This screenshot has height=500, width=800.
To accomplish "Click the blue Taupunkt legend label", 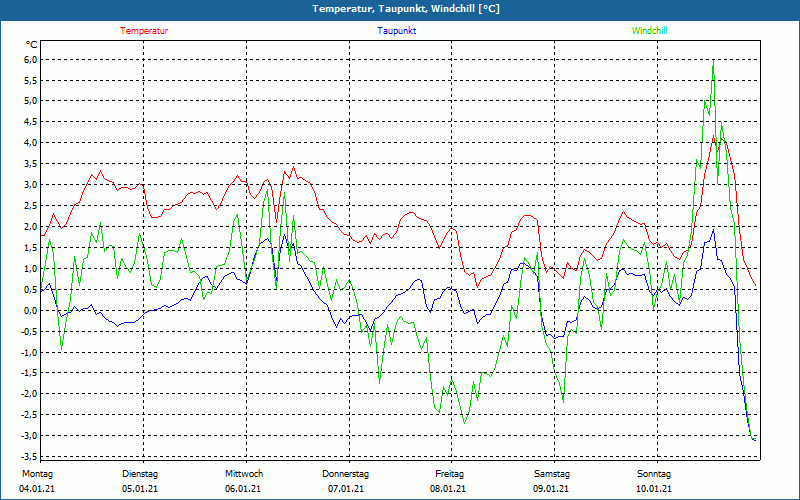I will click(396, 31).
